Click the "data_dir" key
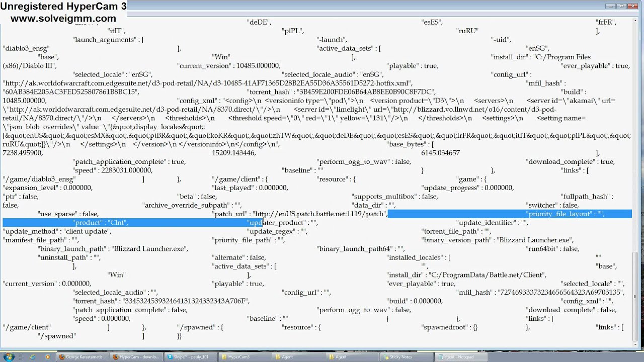The width and height of the screenshot is (644, 362). coord(367,206)
